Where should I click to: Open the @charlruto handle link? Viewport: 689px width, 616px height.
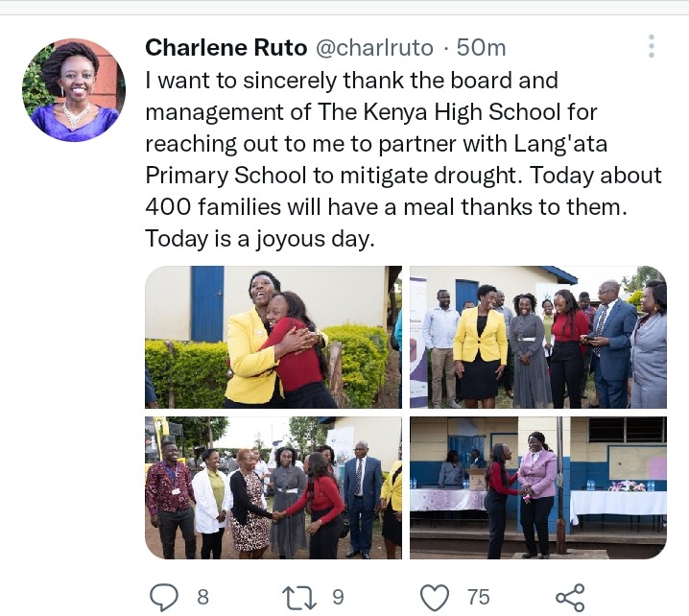(375, 47)
